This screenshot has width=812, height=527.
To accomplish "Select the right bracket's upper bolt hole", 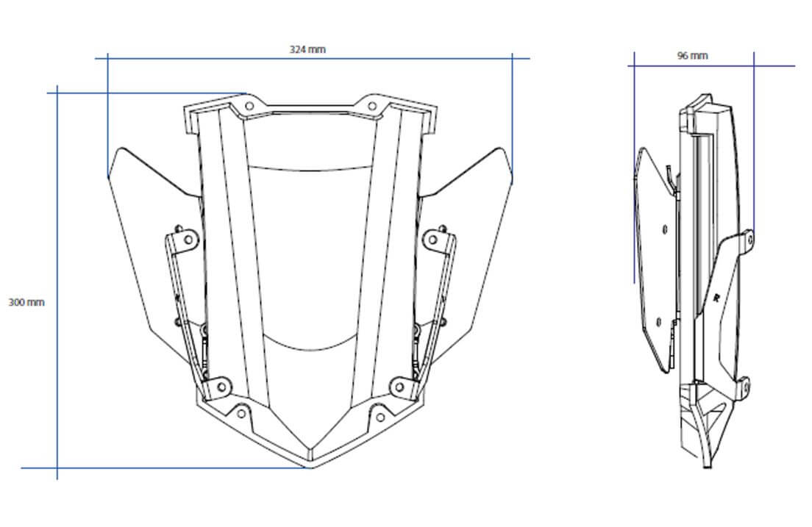I will [x=433, y=238].
